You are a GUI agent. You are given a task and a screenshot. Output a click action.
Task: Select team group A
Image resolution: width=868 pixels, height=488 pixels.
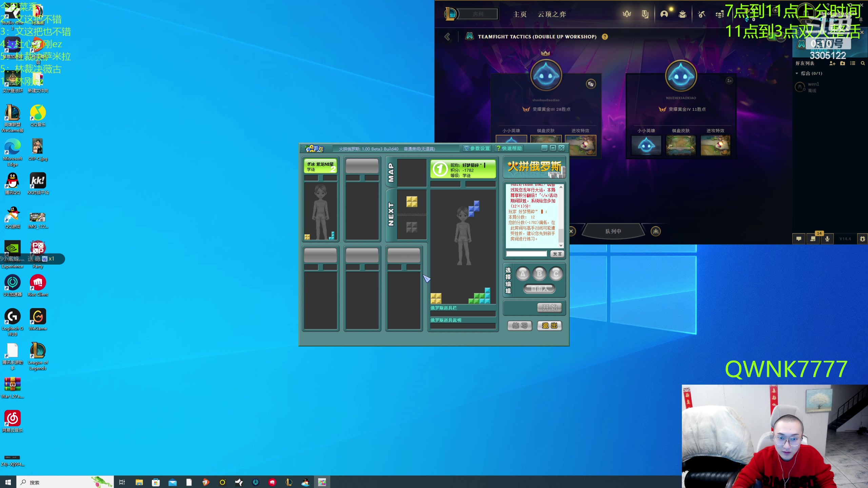tap(523, 274)
